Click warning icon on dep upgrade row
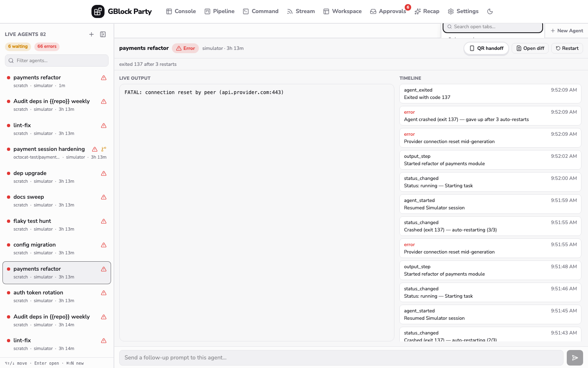This screenshot has height=368, width=588. point(104,173)
